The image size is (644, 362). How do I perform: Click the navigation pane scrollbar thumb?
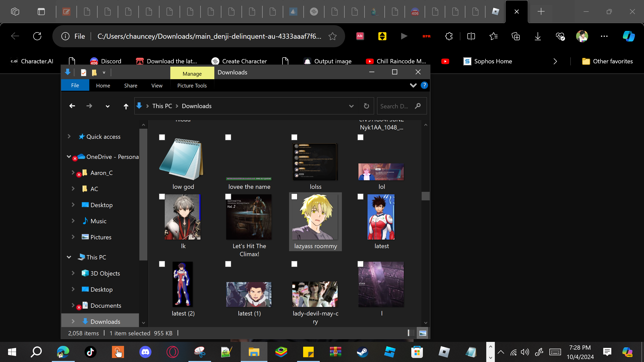coord(143,195)
